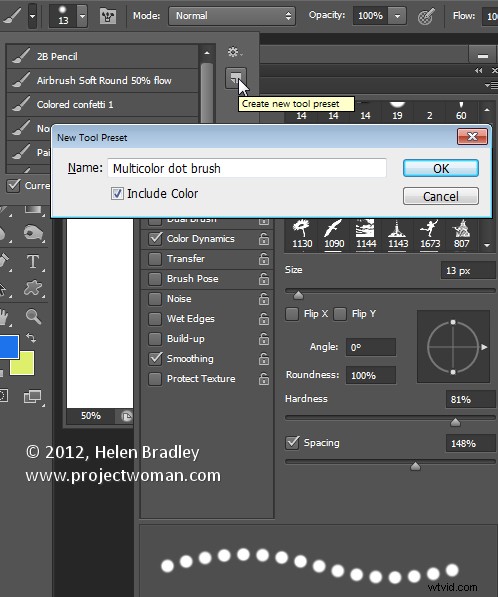Cancel the New Tool Preset dialog
Viewport: 498px width, 597px height.
(x=441, y=196)
